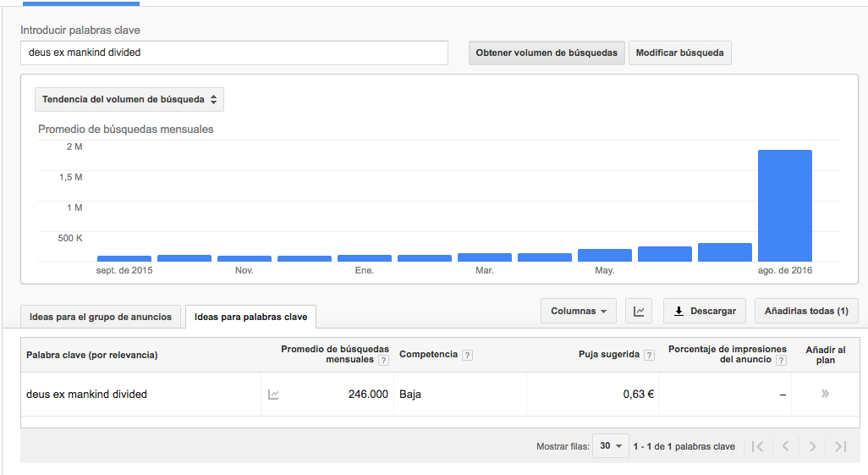Open the Mostrar filas 30 dropdown
This screenshot has width=868, height=475.
[611, 446]
